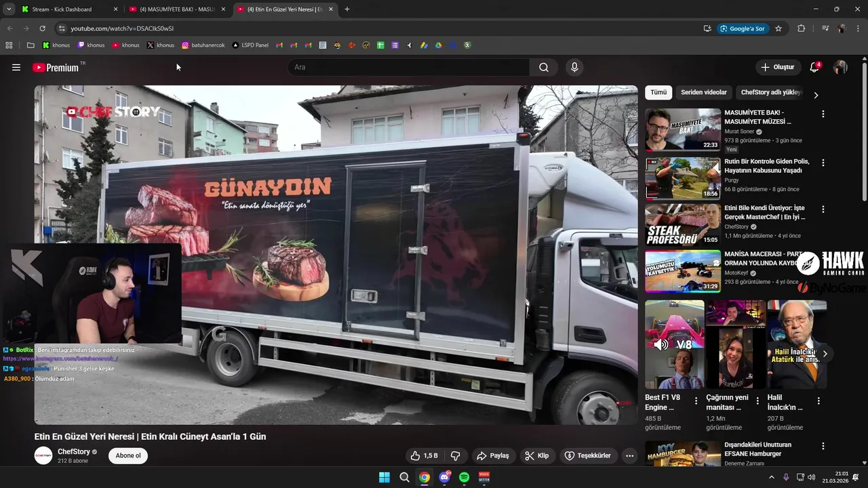The image size is (868, 488).
Task: Open the batuhanercok Instagram bookmark
Action: click(x=203, y=45)
